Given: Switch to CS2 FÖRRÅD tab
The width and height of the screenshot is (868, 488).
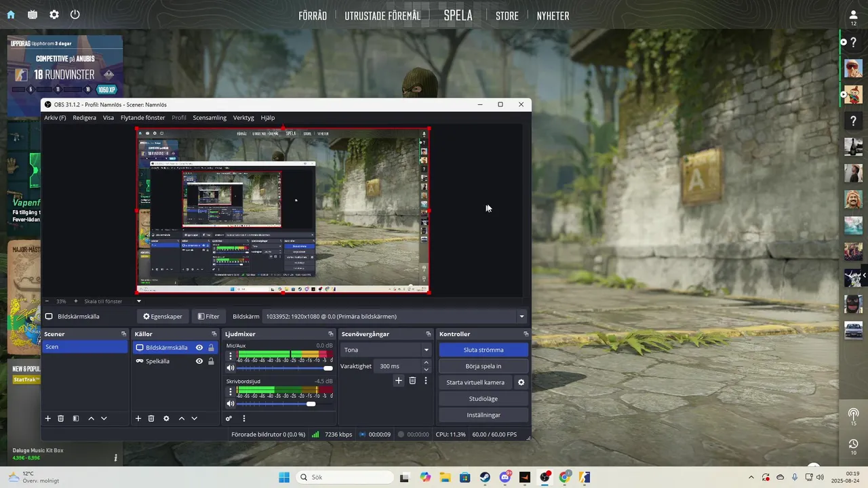Looking at the screenshot, I should tap(313, 16).
